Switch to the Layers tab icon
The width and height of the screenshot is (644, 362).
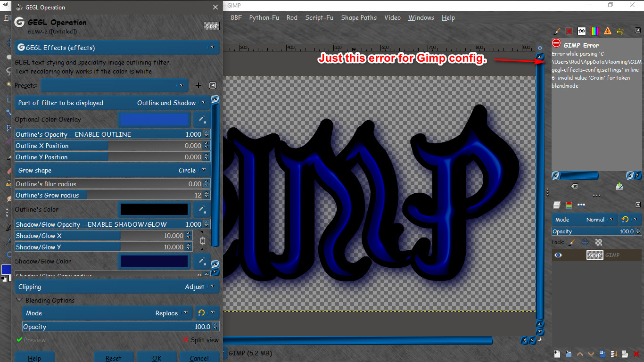coord(557,205)
